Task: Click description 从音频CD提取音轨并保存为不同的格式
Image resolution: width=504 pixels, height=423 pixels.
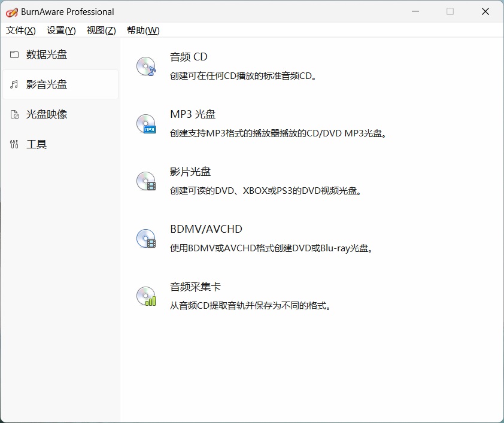Action: 250,306
